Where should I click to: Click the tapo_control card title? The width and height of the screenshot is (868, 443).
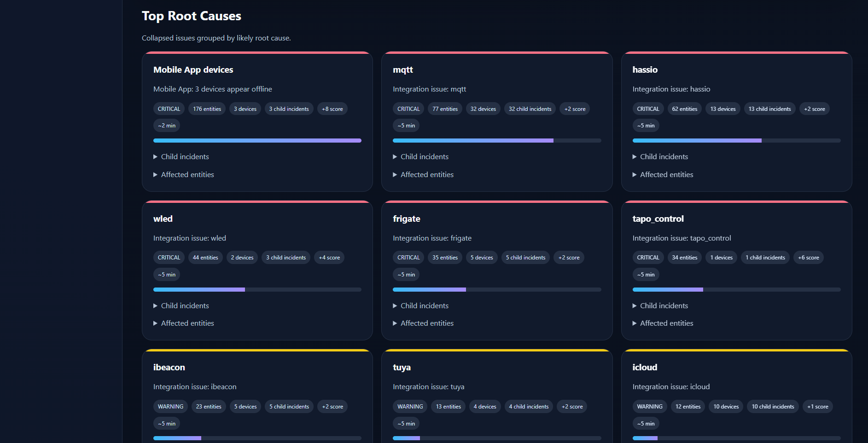(x=658, y=219)
